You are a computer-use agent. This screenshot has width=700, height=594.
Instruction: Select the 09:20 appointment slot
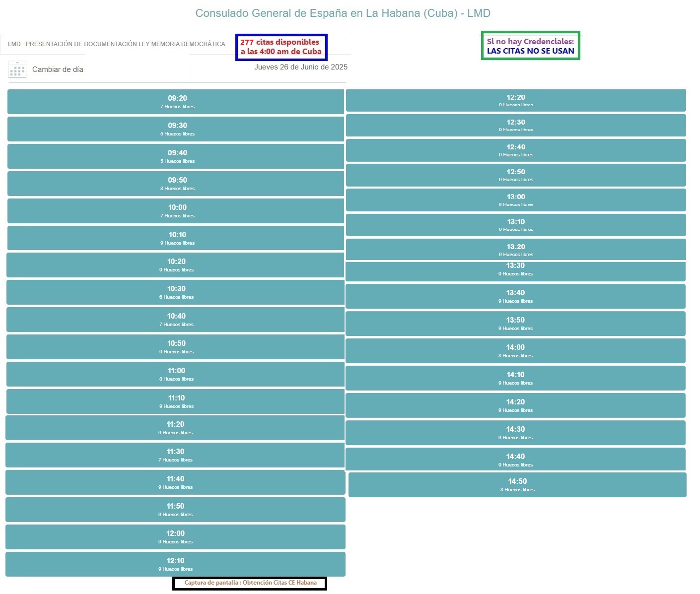point(176,102)
